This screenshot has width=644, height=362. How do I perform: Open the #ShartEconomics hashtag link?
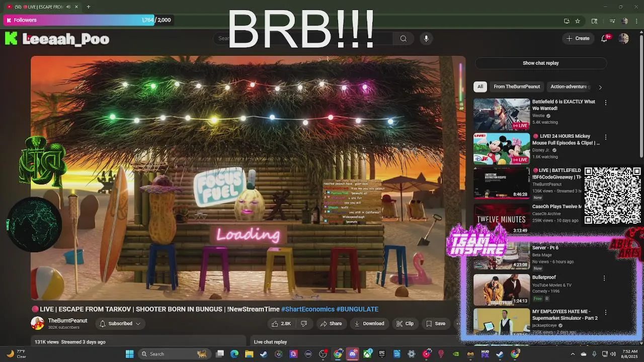pyautogui.click(x=307, y=309)
